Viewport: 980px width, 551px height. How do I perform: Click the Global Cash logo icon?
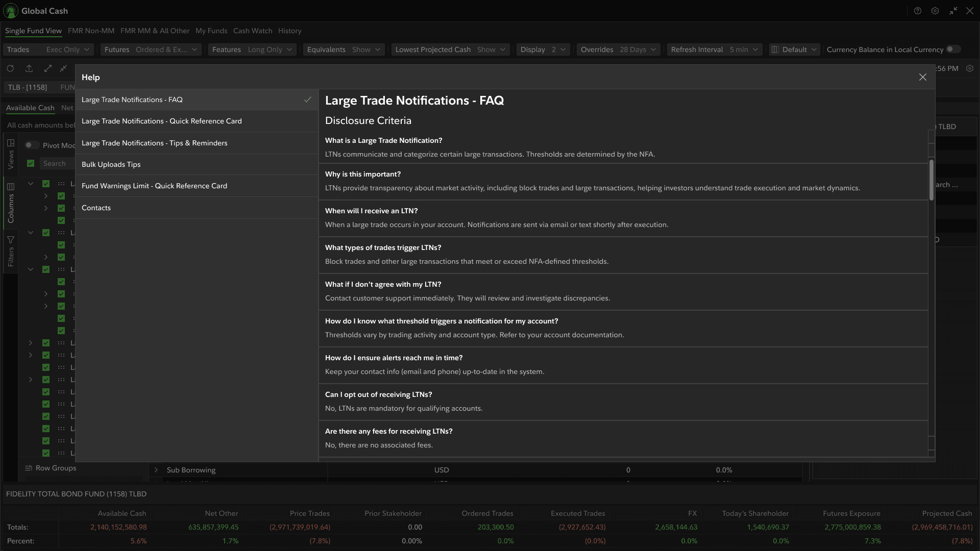[x=11, y=11]
